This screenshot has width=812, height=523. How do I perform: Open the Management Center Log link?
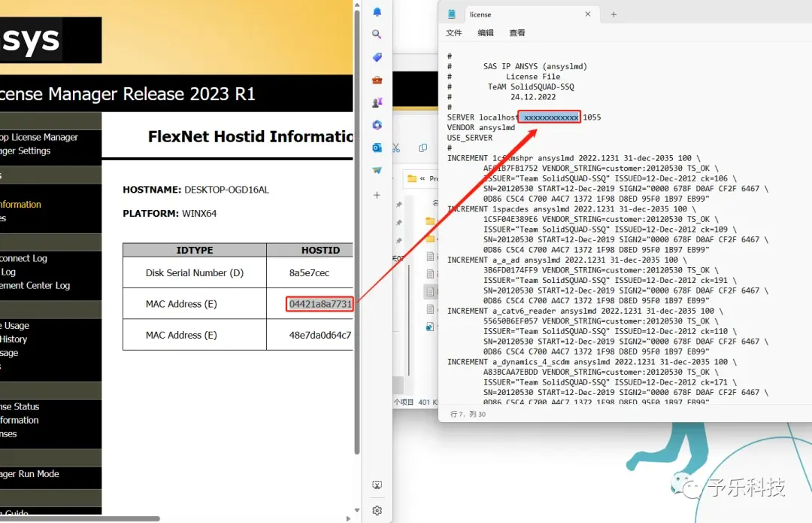[x=35, y=286]
